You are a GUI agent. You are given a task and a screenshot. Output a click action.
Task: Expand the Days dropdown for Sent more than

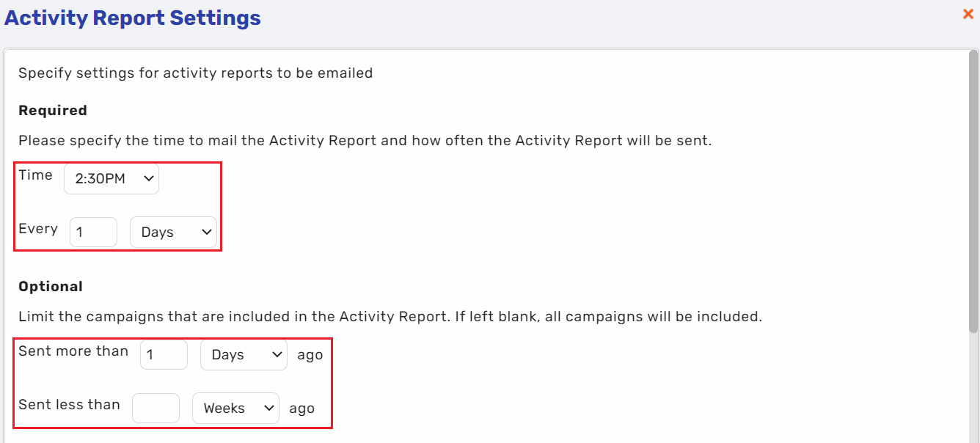244,354
